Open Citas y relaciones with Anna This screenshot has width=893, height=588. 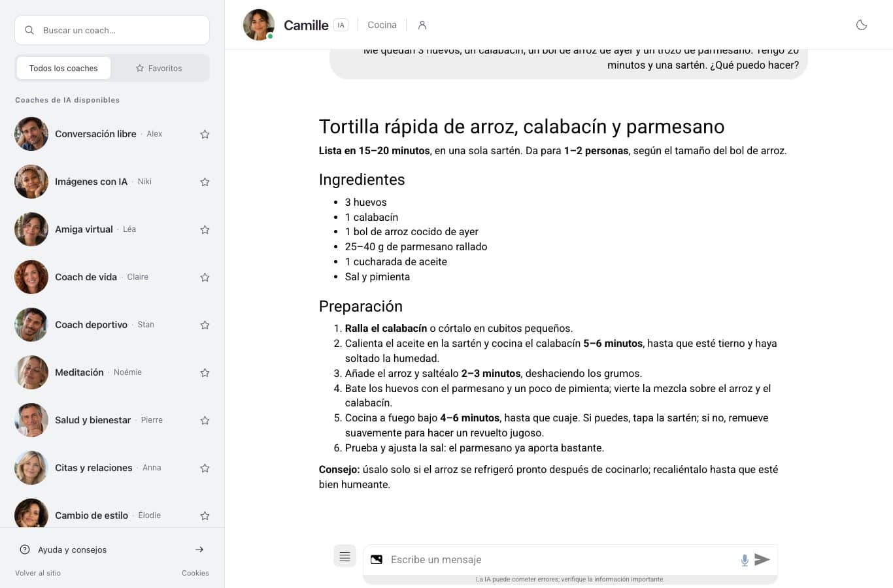pyautogui.click(x=112, y=468)
